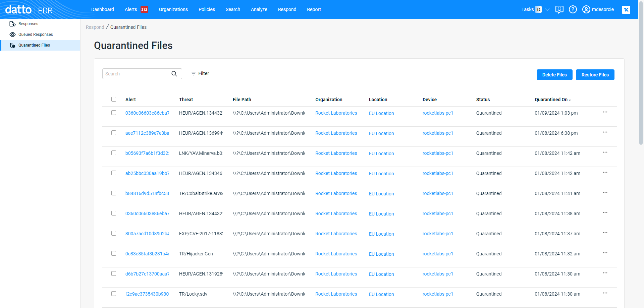Open the Dashboard menu
The width and height of the screenshot is (644, 308).
pos(103,9)
